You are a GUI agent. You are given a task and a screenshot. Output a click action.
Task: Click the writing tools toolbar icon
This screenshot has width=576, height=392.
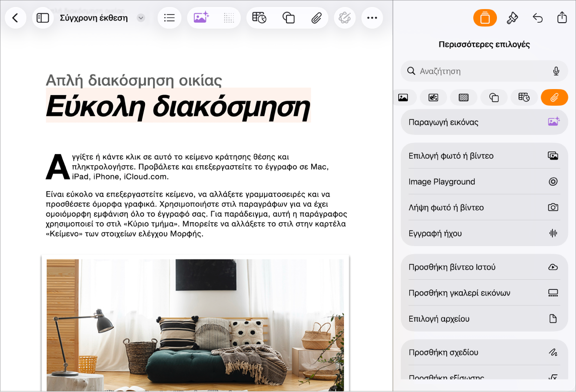[x=344, y=18]
